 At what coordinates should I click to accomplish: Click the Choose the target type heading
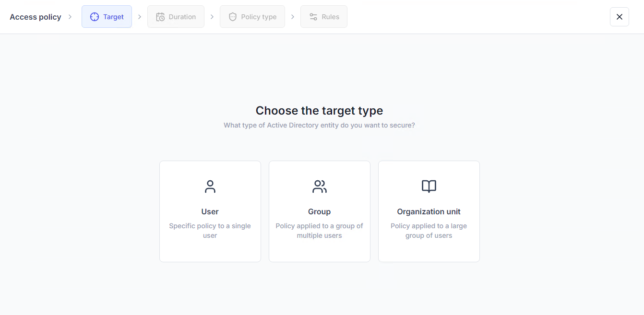tap(320, 111)
